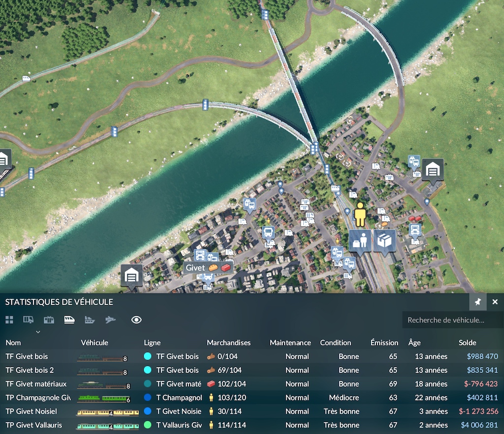The image size is (504, 434).
Task: Show all vehicle types grid filter
Action: [9, 320]
